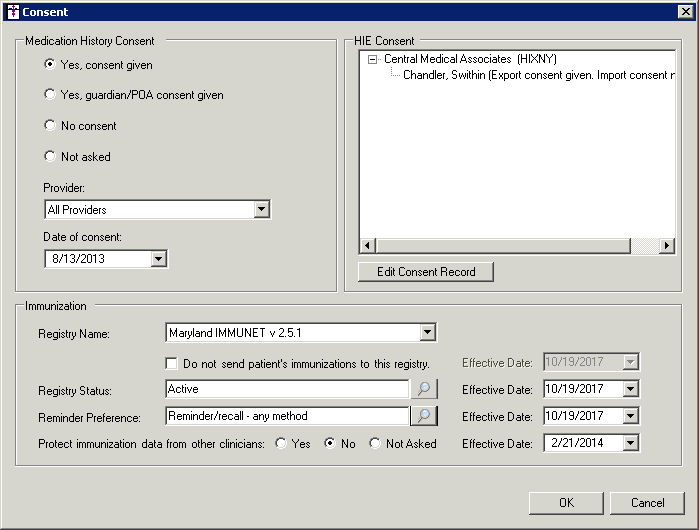The height and width of the screenshot is (530, 699).
Task: Select 'Not Asked' for protect immunization data
Action: pos(375,443)
